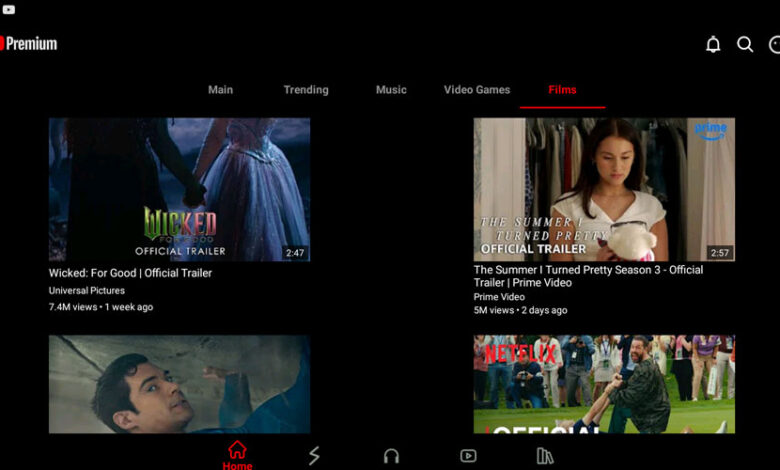The height and width of the screenshot is (470, 780).
Task: Play the Wicked: For Good trailer thumbnail
Action: [x=179, y=189]
